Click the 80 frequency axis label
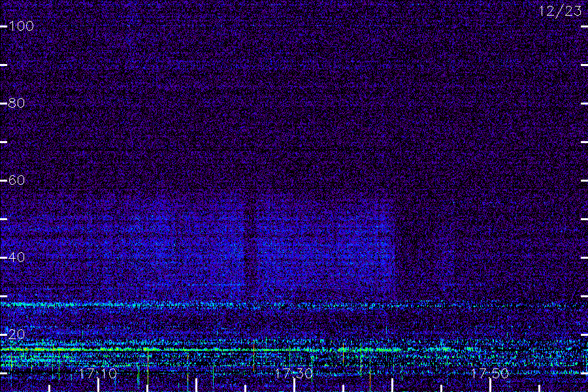 [16, 103]
